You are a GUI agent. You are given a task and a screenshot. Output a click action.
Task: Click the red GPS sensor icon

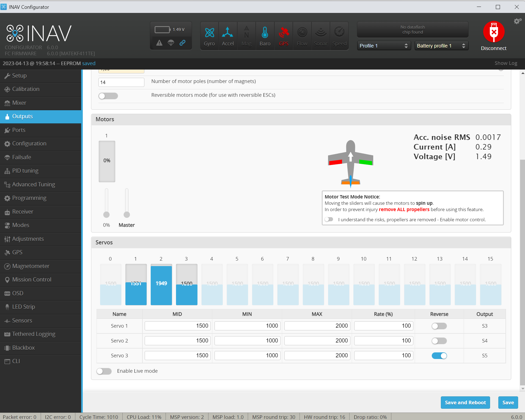pyautogui.click(x=284, y=35)
